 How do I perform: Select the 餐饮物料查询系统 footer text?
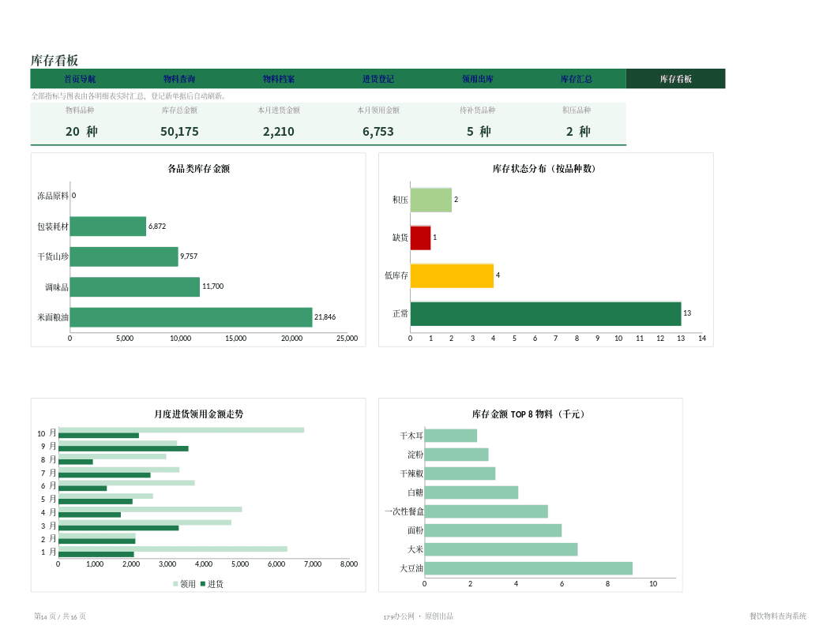[x=778, y=616]
